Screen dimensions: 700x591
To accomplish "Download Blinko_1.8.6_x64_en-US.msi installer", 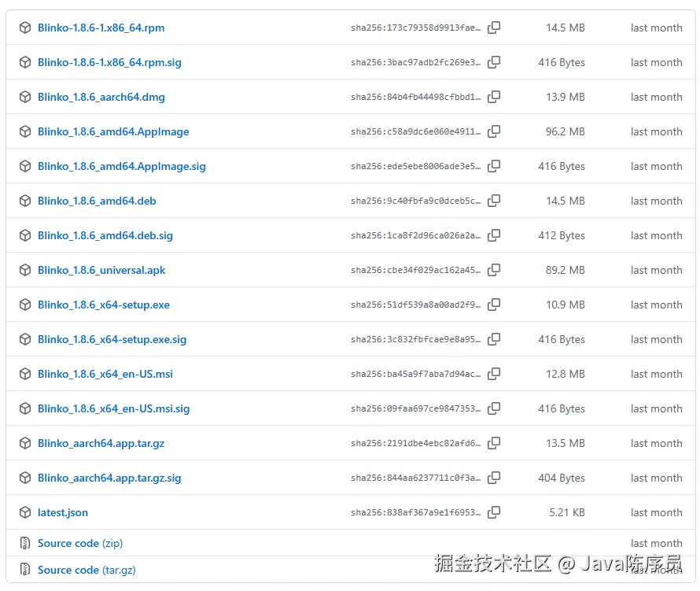I will (x=105, y=374).
